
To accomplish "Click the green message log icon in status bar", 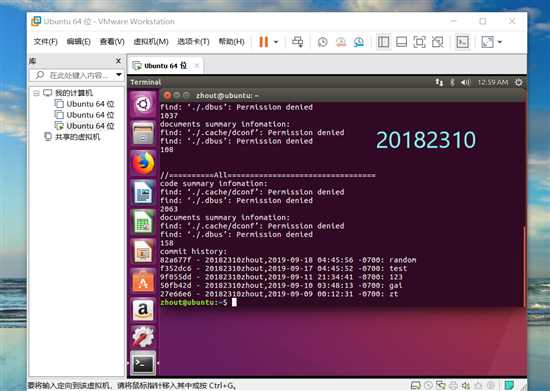I will coord(509,385).
